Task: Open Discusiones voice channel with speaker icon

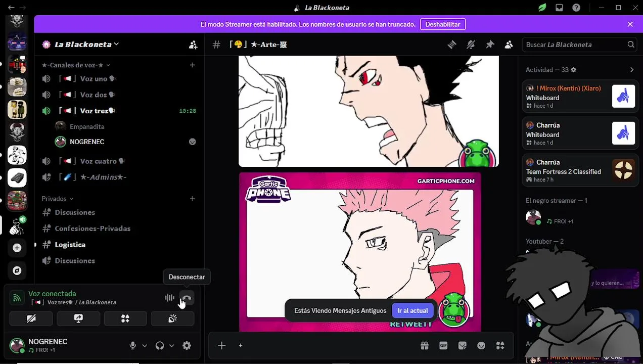Action: [x=119, y=261]
